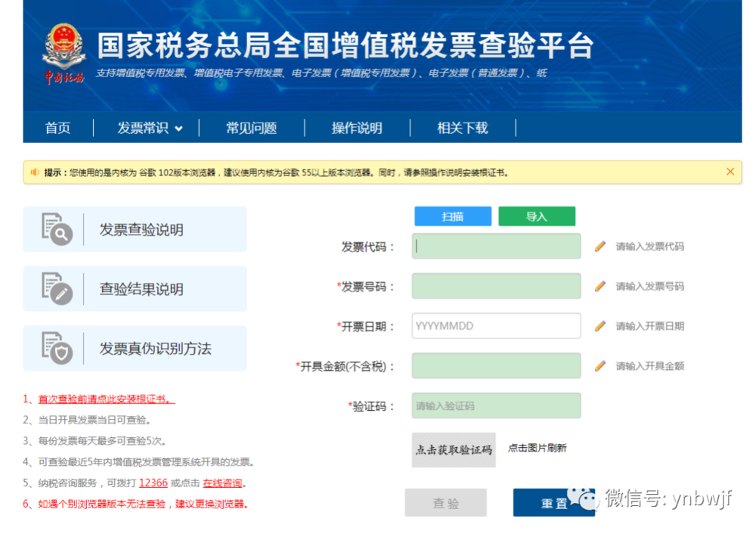Click the 首次查验前请点此安装根证书 link
The height and width of the screenshot is (534, 756).
point(107,399)
